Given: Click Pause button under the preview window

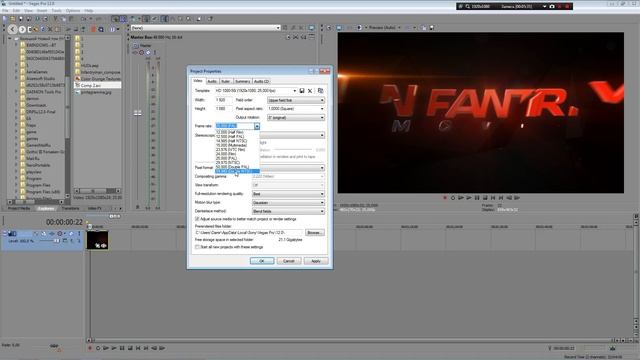Looking at the screenshot, I should click(477, 198).
